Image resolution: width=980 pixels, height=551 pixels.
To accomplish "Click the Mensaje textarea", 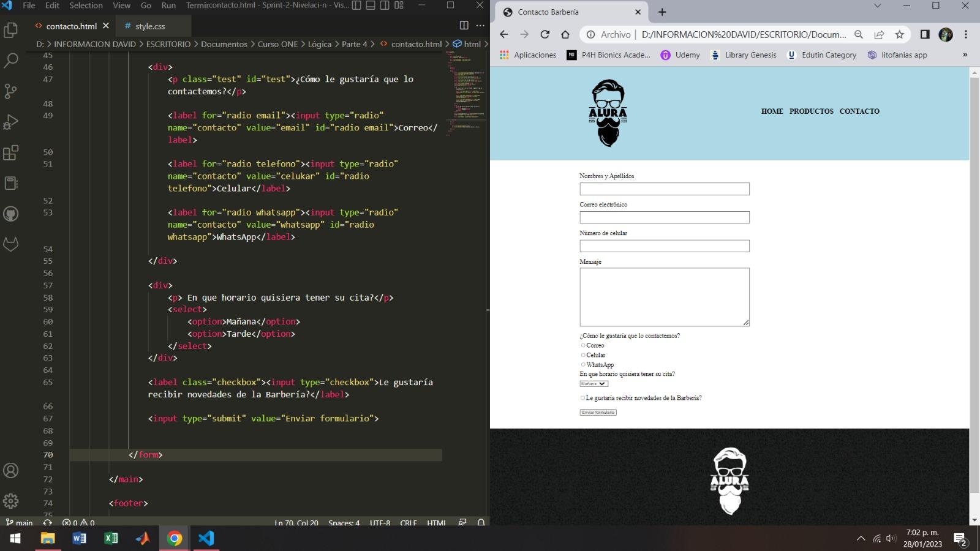I will 665,297.
